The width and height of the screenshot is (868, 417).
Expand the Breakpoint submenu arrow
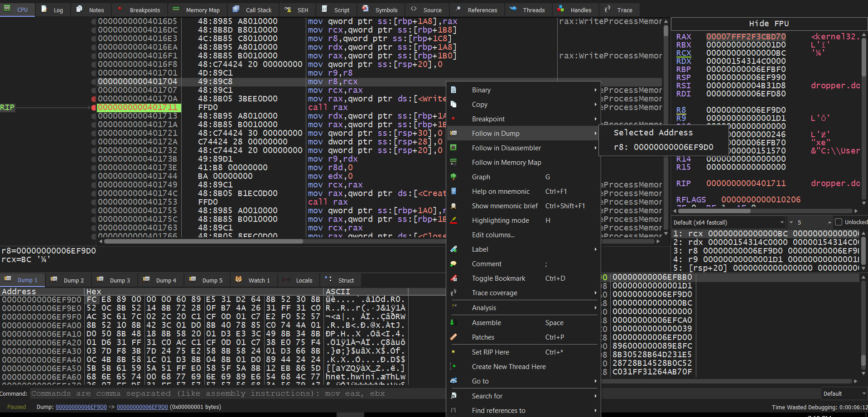point(595,119)
